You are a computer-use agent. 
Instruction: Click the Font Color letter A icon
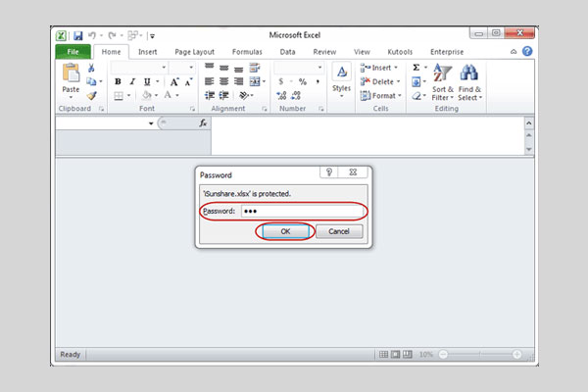pos(168,95)
